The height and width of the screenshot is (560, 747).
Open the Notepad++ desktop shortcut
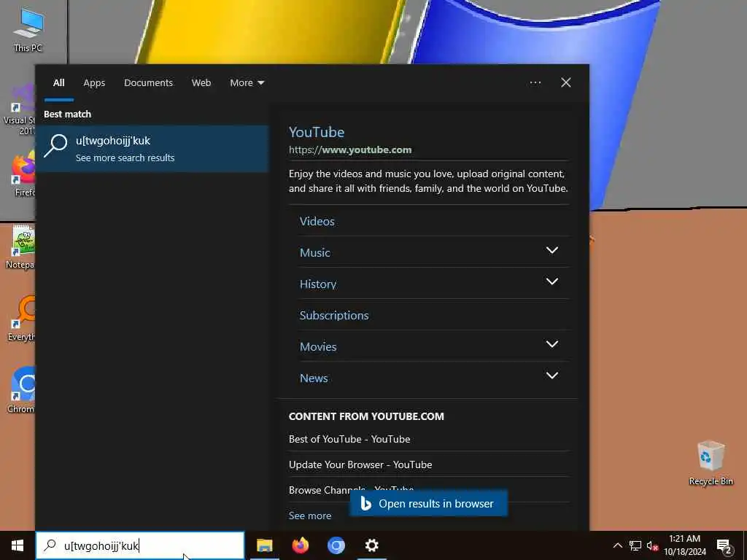[20, 246]
